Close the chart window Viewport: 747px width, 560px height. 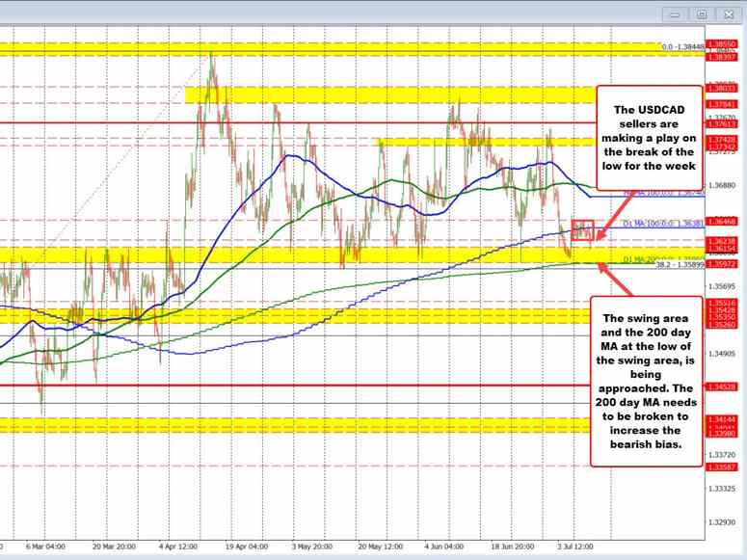click(729, 14)
